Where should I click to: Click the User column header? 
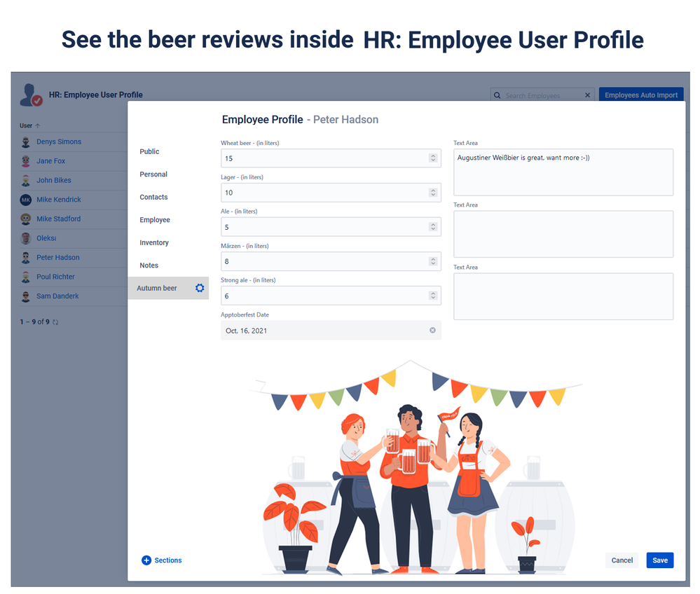pos(26,126)
